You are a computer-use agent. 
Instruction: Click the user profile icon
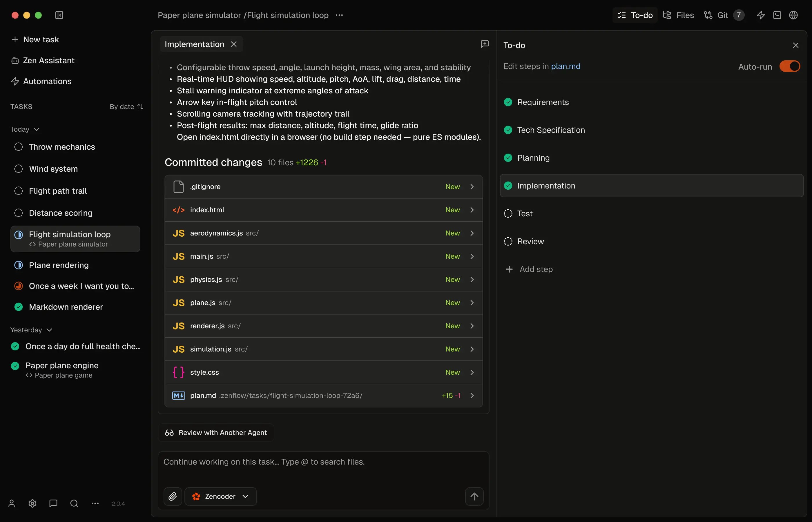pos(12,503)
